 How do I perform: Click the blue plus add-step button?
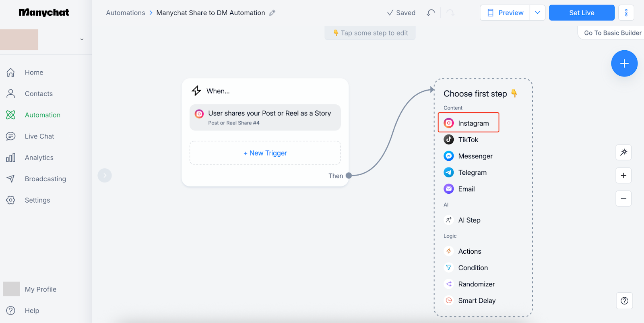pyautogui.click(x=624, y=64)
